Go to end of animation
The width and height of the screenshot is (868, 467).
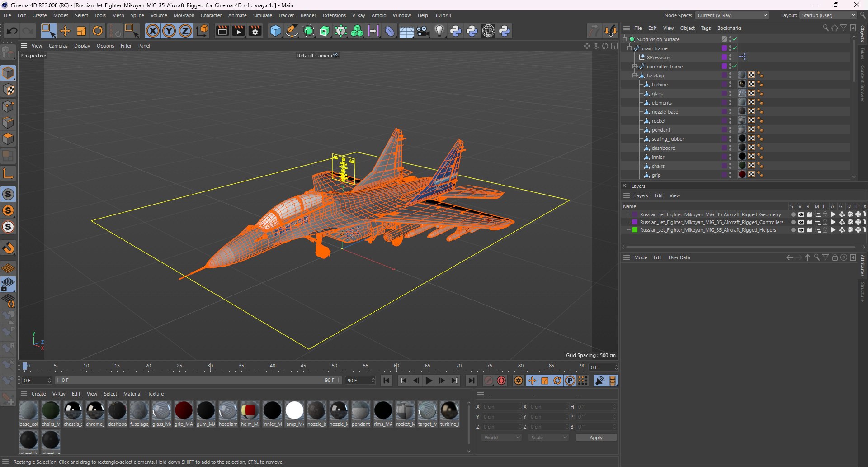pos(471,381)
